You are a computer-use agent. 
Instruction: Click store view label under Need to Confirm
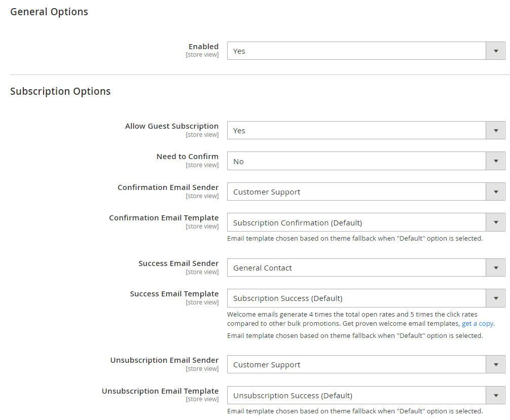(202, 165)
